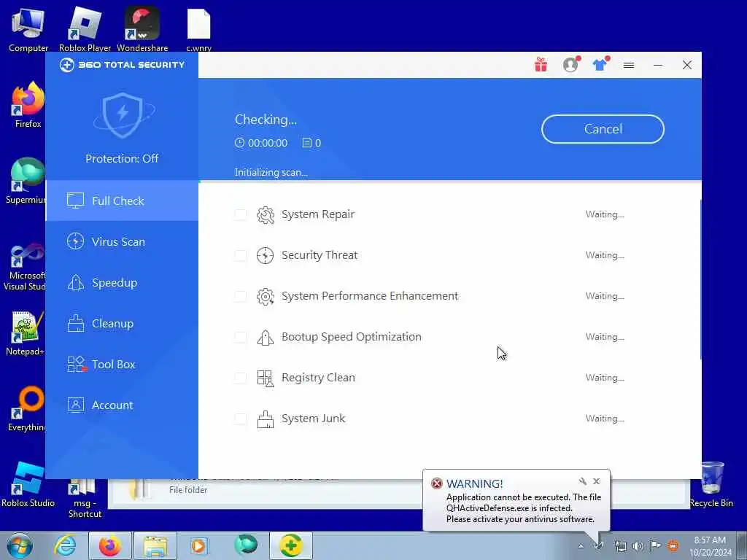Image resolution: width=747 pixels, height=560 pixels.
Task: Open Internet Explorer from taskbar
Action: 65,545
